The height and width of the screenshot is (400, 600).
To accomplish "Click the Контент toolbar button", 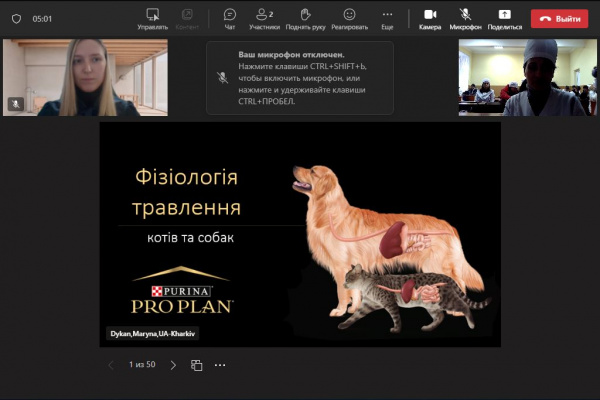I will click(187, 19).
